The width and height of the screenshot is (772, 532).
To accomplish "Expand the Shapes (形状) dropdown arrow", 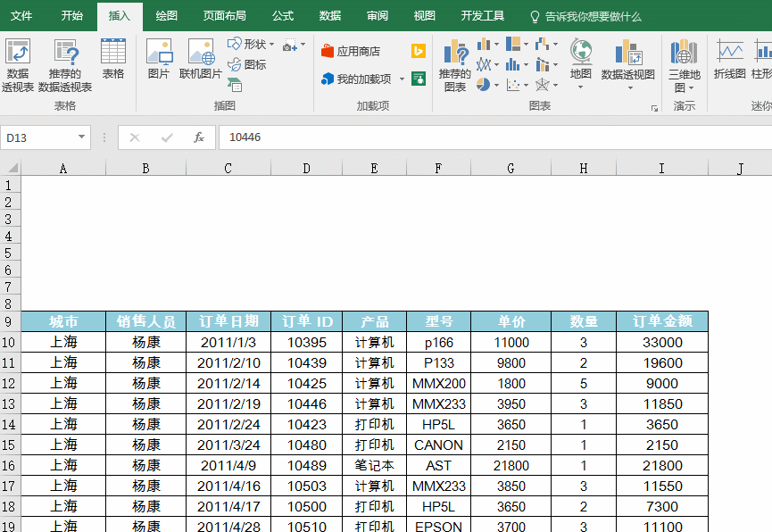I will tap(272, 45).
